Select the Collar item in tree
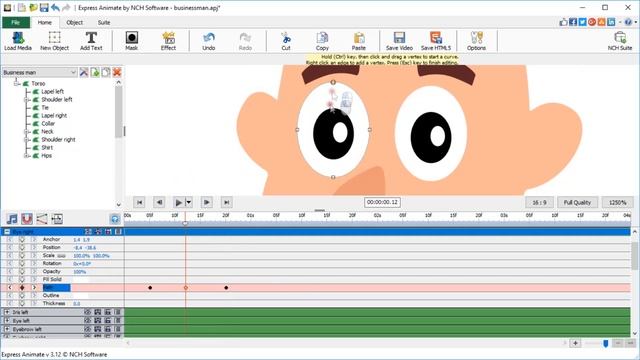This screenshot has width=640, height=360. 48,123
